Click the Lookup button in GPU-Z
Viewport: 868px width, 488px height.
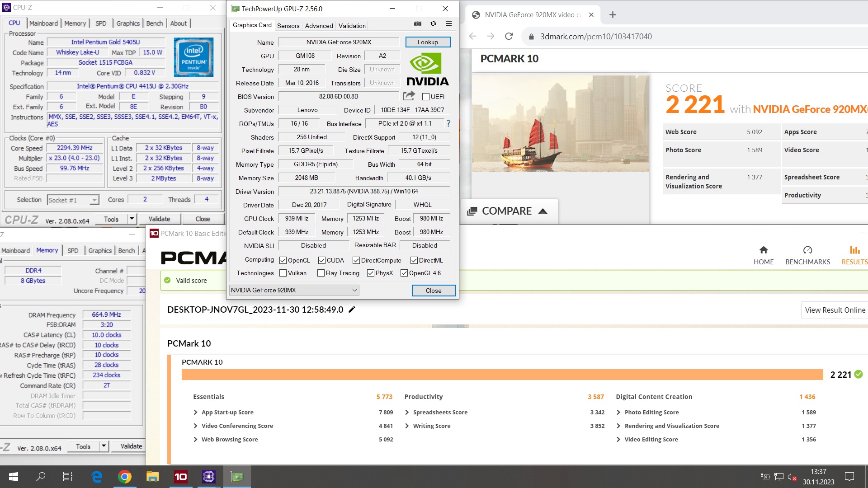tap(428, 42)
